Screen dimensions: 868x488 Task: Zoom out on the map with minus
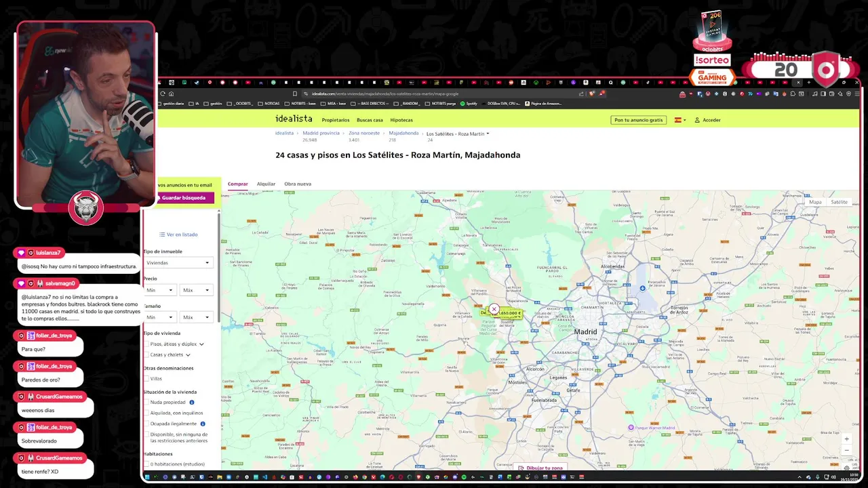pos(846,450)
